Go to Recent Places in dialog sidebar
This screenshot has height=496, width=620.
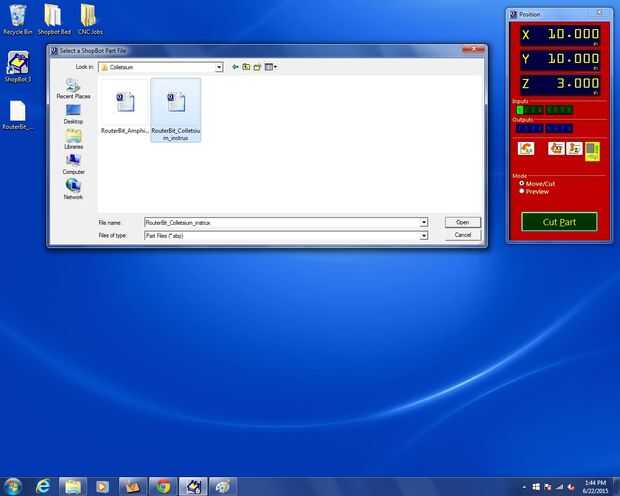pyautogui.click(x=74, y=89)
